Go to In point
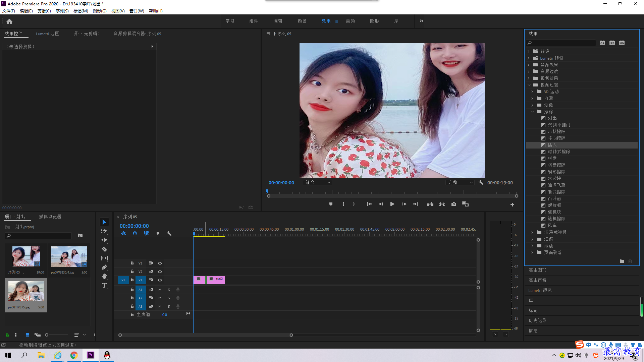The height and width of the screenshot is (362, 644). (x=369, y=204)
